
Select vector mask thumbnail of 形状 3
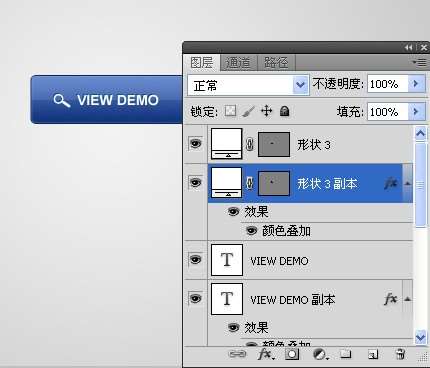click(274, 144)
